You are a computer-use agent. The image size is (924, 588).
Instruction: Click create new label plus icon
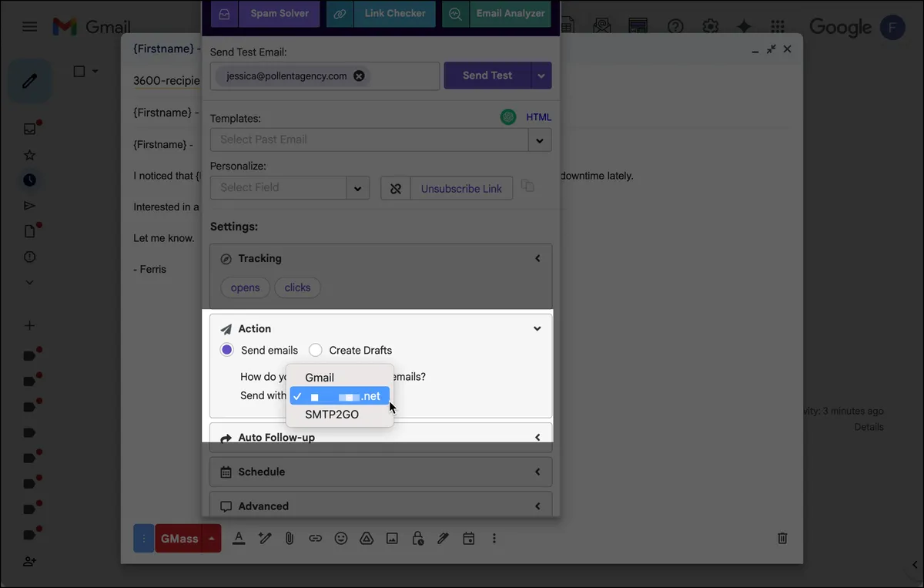(29, 325)
